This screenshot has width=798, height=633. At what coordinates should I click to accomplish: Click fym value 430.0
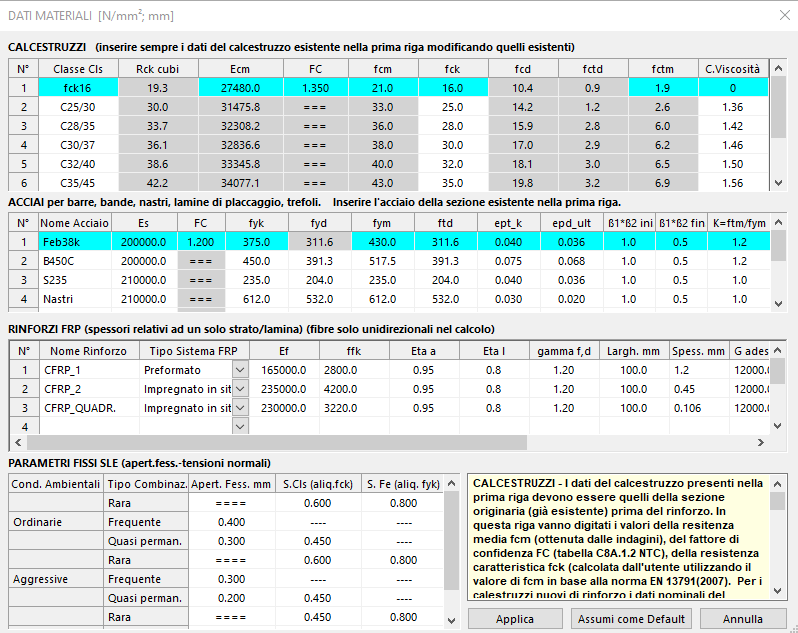coord(382,242)
